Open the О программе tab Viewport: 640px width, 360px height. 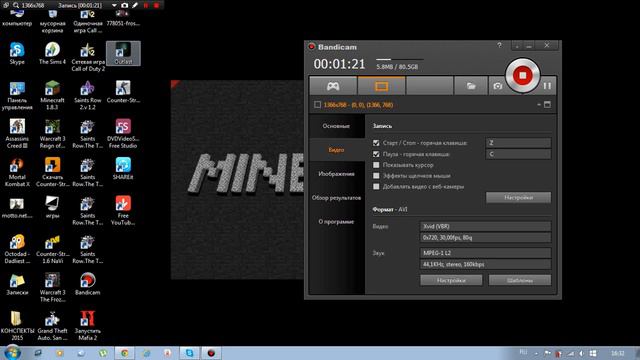(336, 222)
